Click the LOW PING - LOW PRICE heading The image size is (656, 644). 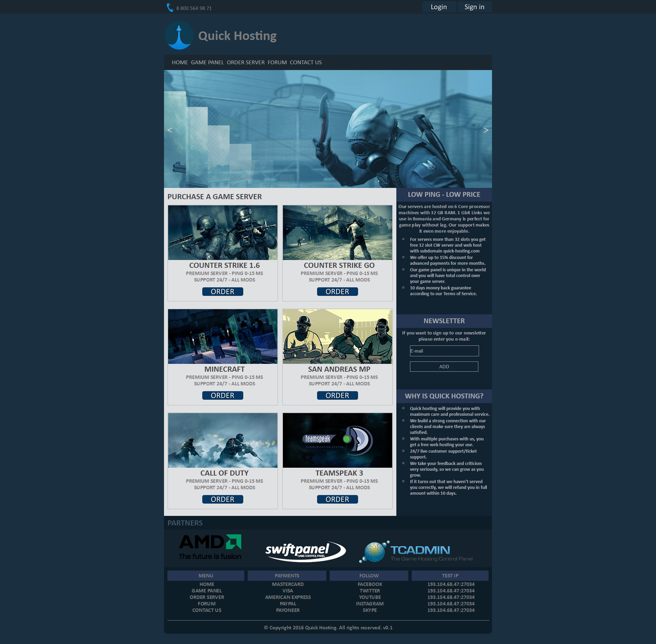(444, 194)
